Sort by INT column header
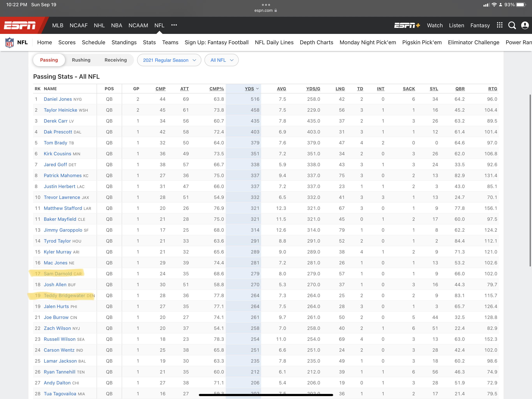The image size is (532, 399). coord(381,89)
